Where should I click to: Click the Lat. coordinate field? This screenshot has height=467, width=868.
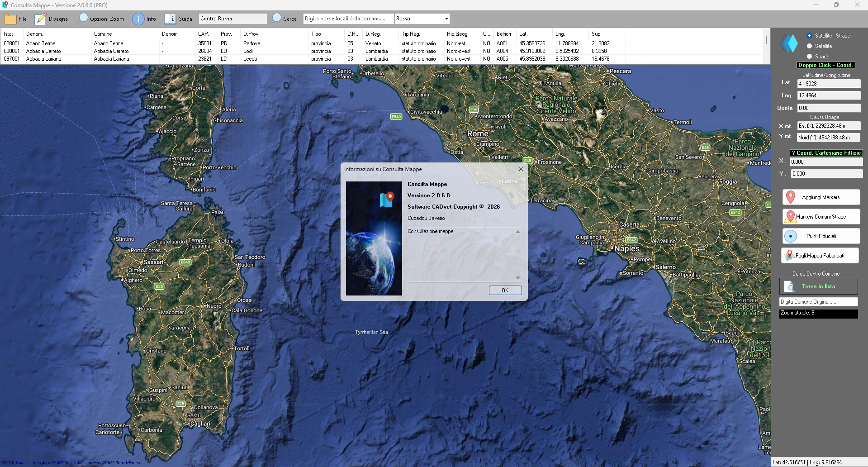(x=829, y=84)
